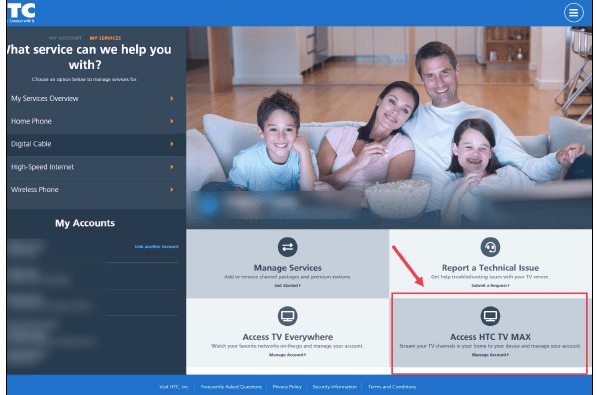Screen dimensions: 597x395
Task: Open the hamburger menu icon
Action: tap(573, 13)
